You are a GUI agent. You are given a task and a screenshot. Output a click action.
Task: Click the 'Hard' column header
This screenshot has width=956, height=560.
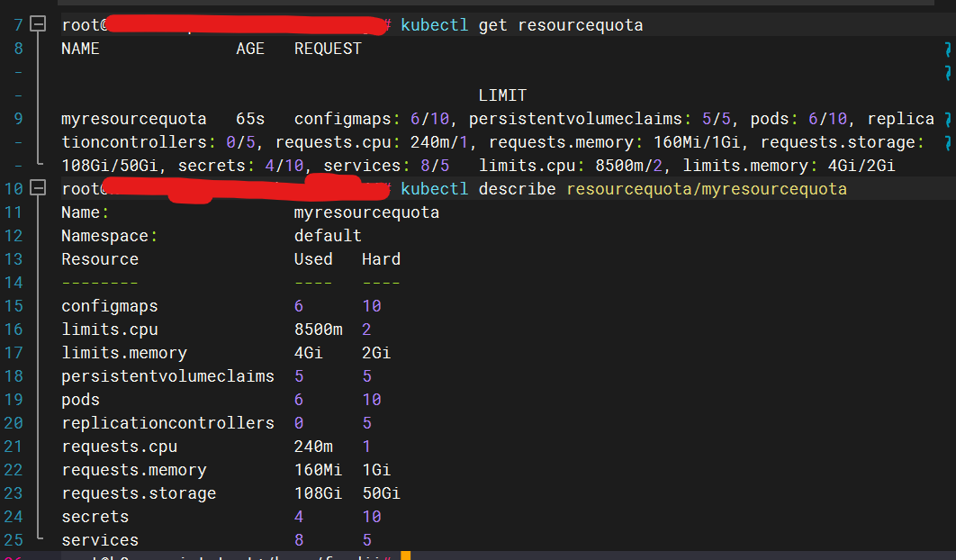click(381, 259)
